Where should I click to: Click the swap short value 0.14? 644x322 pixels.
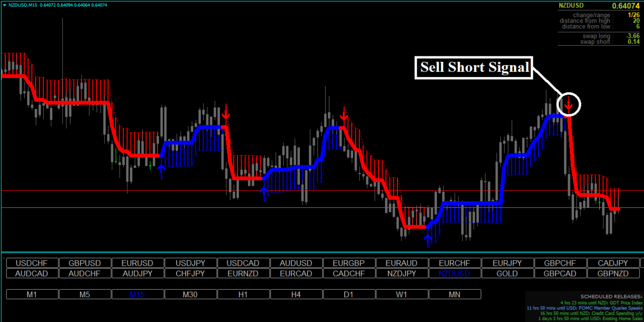click(x=634, y=42)
